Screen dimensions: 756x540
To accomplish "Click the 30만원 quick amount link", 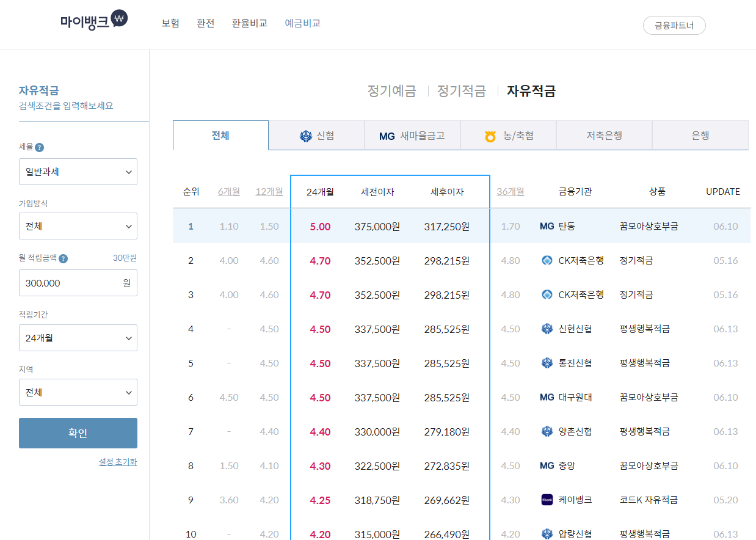I will 125,258.
